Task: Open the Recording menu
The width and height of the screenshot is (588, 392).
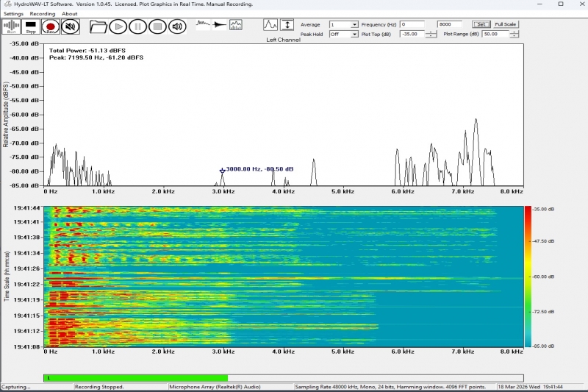Action: coord(43,13)
